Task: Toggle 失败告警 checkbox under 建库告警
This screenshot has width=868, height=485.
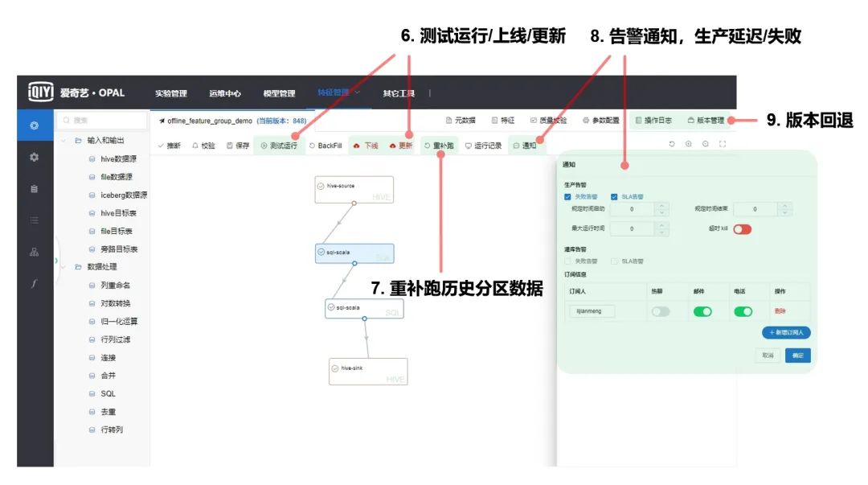Action: [x=567, y=261]
